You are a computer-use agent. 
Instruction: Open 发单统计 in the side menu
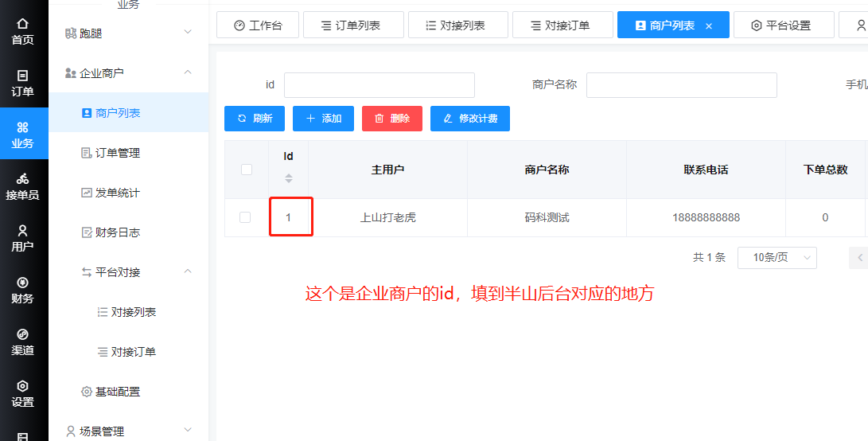click(128, 193)
